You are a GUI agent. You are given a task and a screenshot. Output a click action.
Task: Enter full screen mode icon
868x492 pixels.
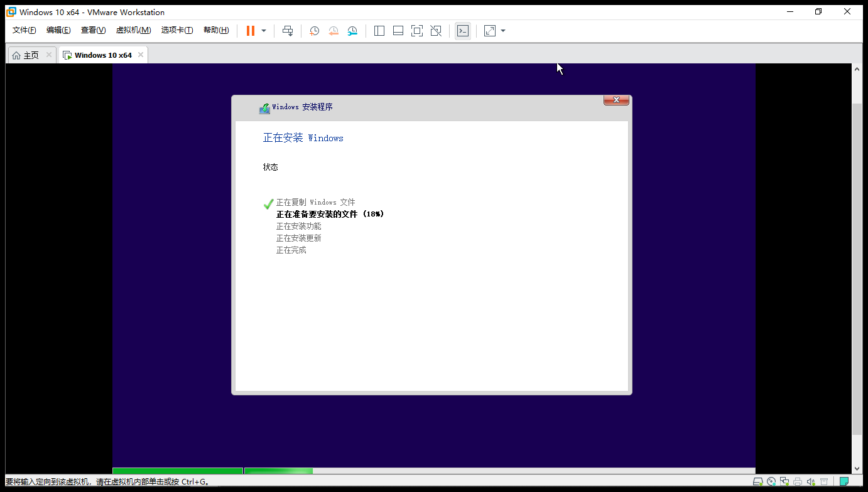417,31
